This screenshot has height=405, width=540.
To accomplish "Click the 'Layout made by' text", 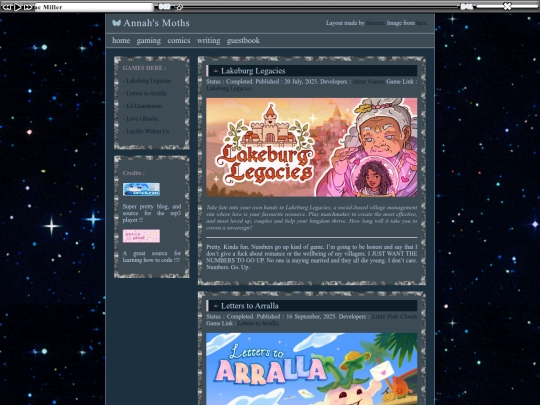I will [x=345, y=23].
